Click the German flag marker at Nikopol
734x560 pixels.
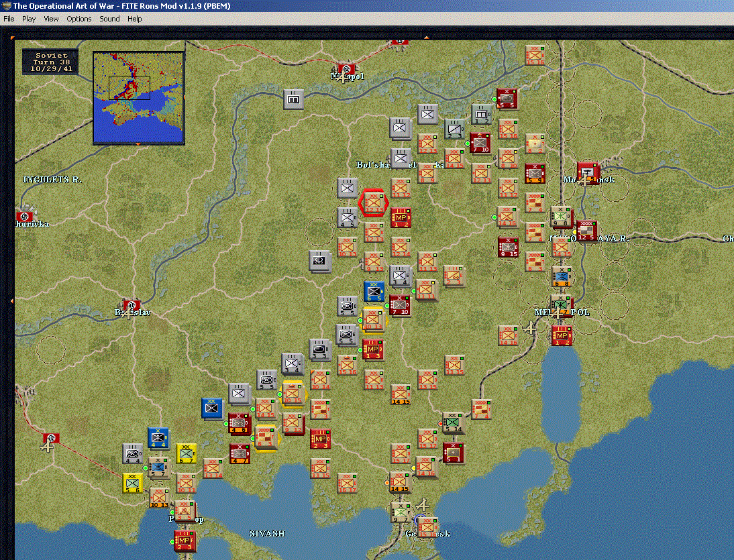click(346, 70)
